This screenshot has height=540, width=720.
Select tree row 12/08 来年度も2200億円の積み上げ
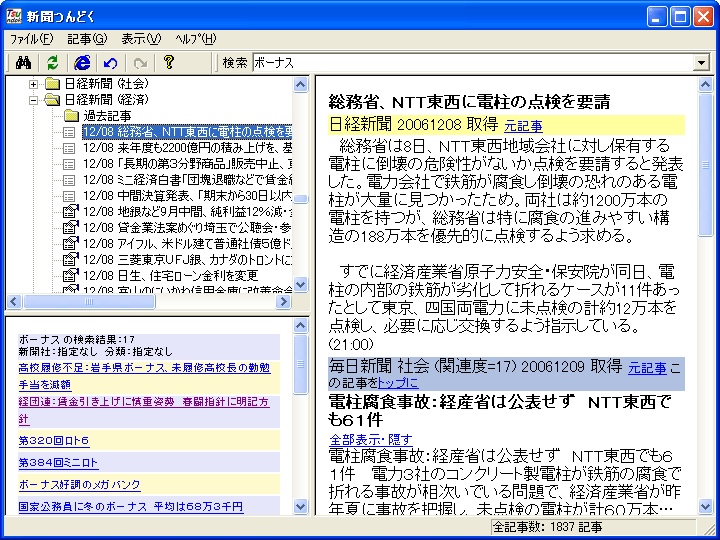(187, 148)
